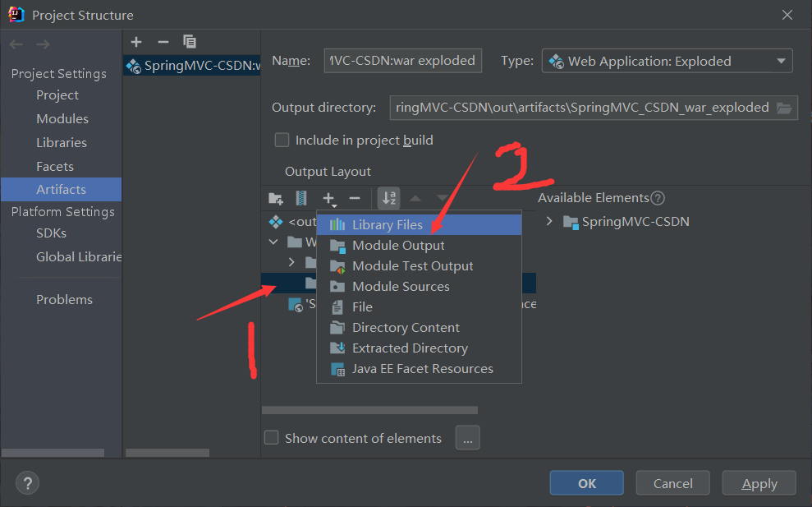
Task: Select SpringMVC-CSDN artifact in list
Action: tap(191, 66)
